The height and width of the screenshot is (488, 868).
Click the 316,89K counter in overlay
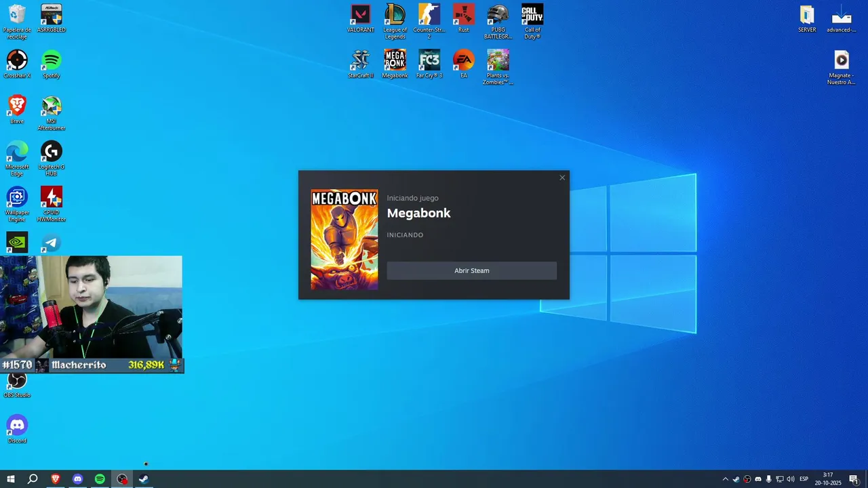(x=146, y=365)
